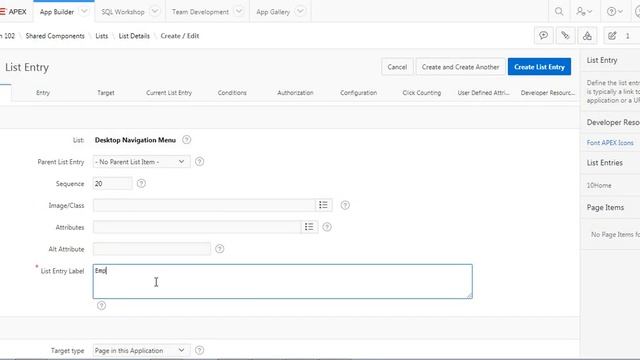Click the APEX logo

(x=13, y=12)
